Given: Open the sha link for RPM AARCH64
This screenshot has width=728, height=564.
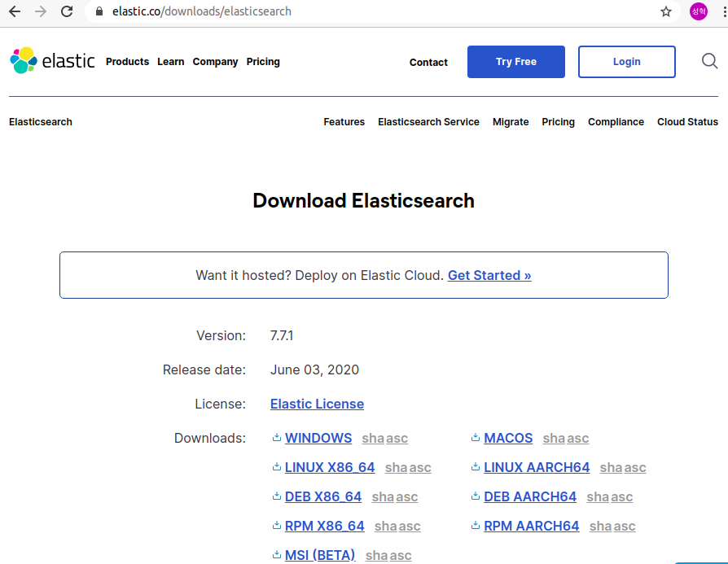Looking at the screenshot, I should pyautogui.click(x=600, y=526).
